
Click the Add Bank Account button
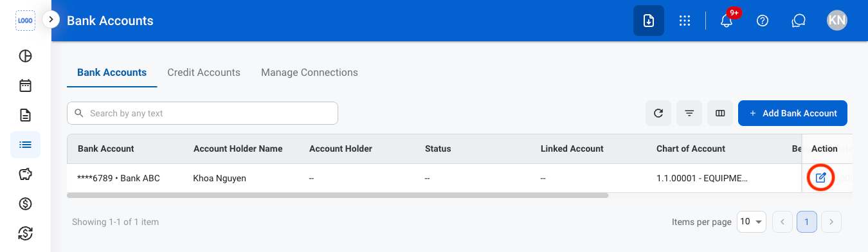coord(793,113)
